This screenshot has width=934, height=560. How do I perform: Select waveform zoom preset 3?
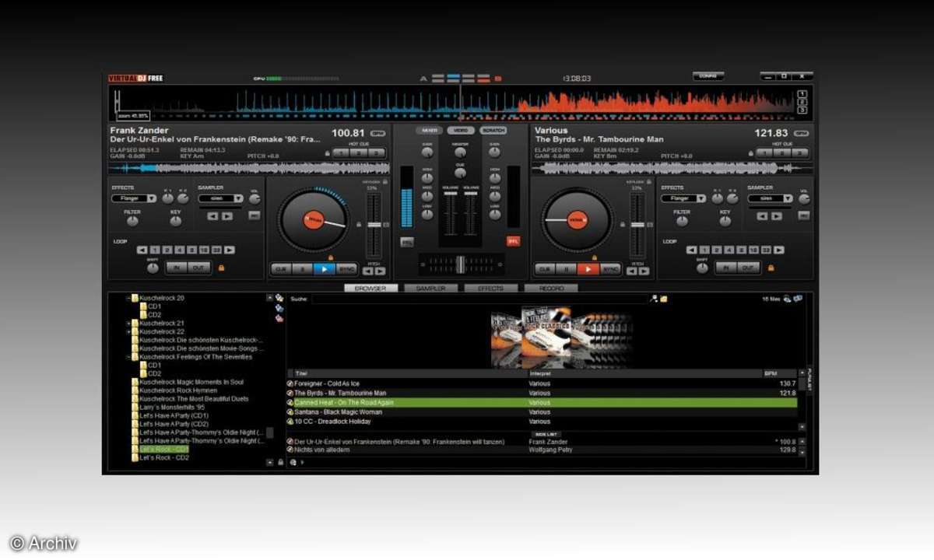[802, 110]
